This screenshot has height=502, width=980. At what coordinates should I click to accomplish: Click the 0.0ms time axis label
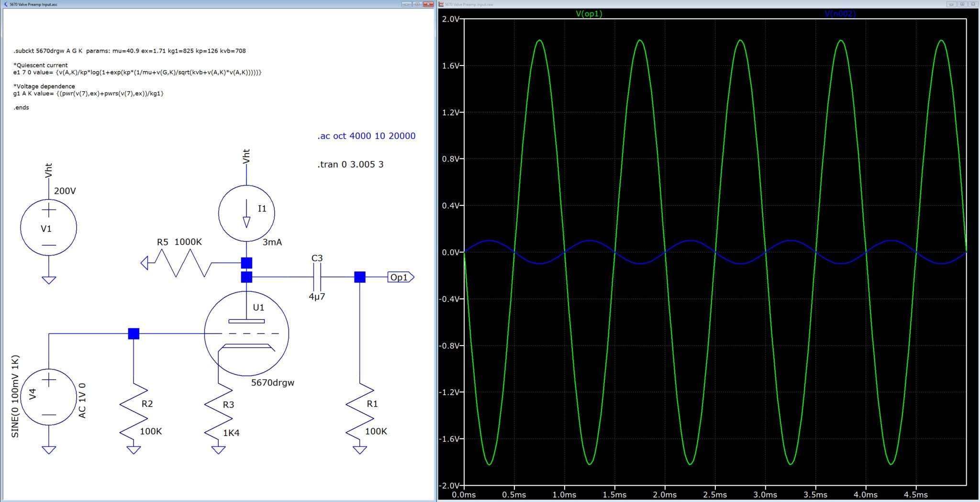click(x=464, y=495)
